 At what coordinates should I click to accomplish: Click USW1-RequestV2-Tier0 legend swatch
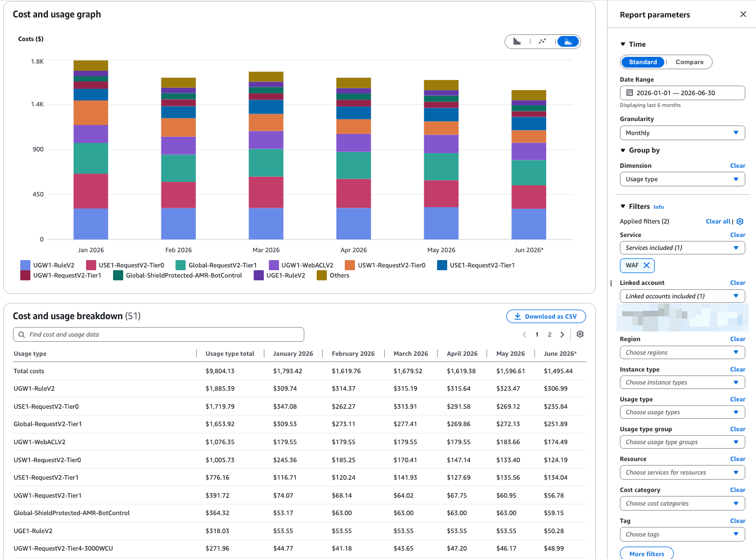(349, 265)
